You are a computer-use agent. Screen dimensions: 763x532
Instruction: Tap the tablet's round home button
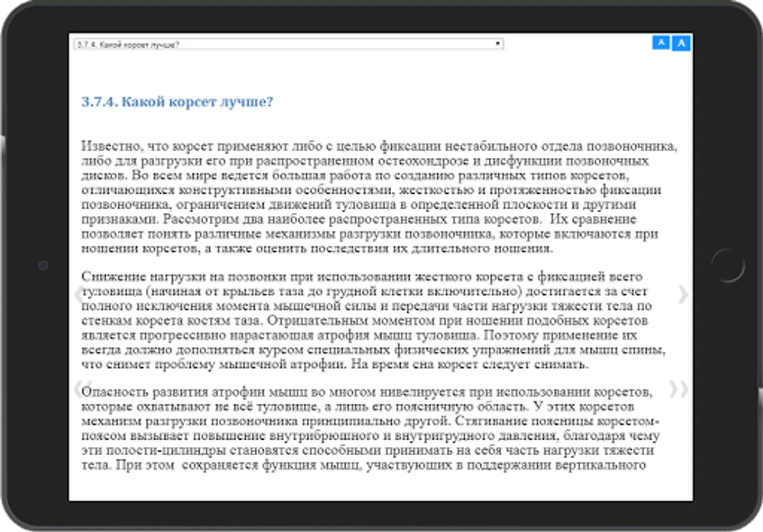click(x=728, y=265)
